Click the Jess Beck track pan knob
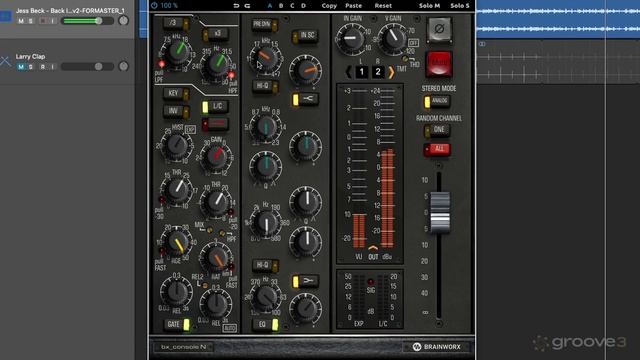The width and height of the screenshot is (640, 360). [123, 20]
